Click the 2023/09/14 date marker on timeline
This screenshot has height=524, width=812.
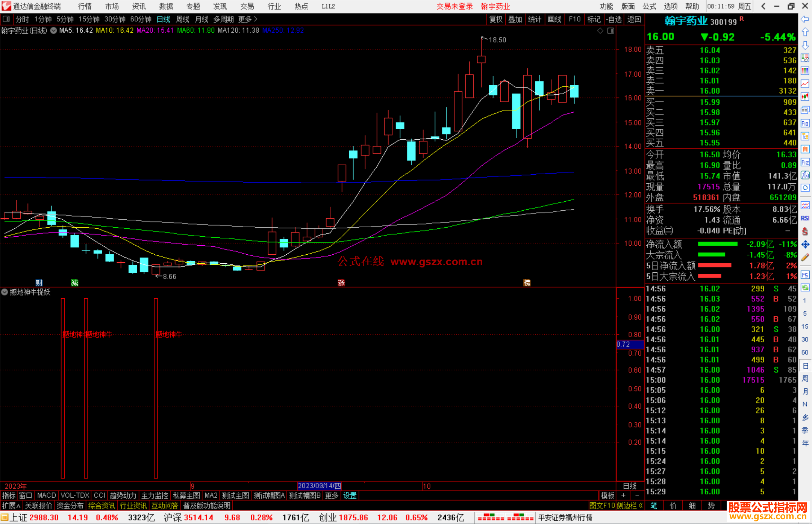pyautogui.click(x=319, y=486)
